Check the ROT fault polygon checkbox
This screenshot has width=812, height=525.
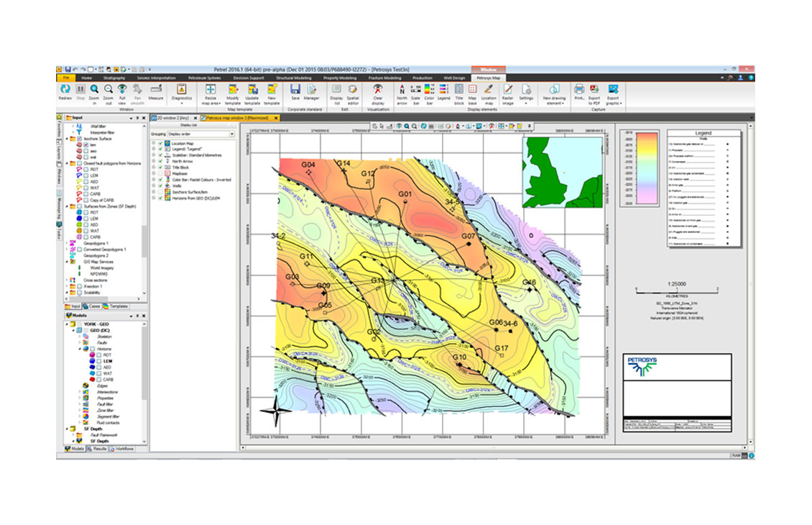(x=86, y=170)
